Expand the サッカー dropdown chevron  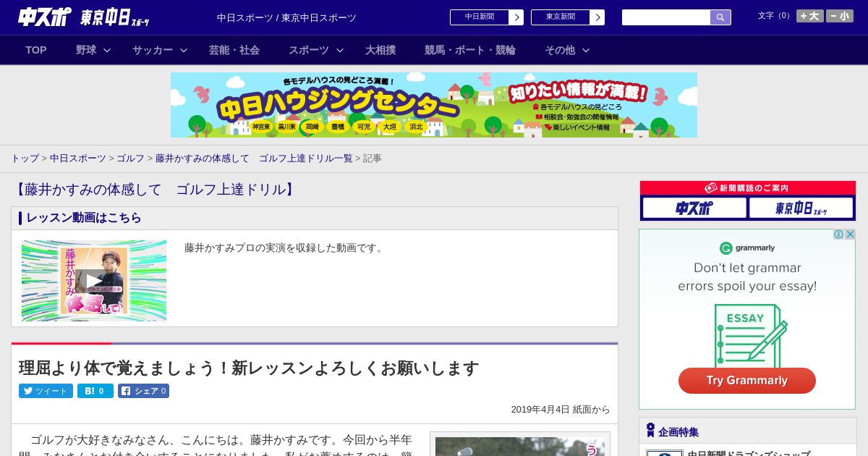184,50
